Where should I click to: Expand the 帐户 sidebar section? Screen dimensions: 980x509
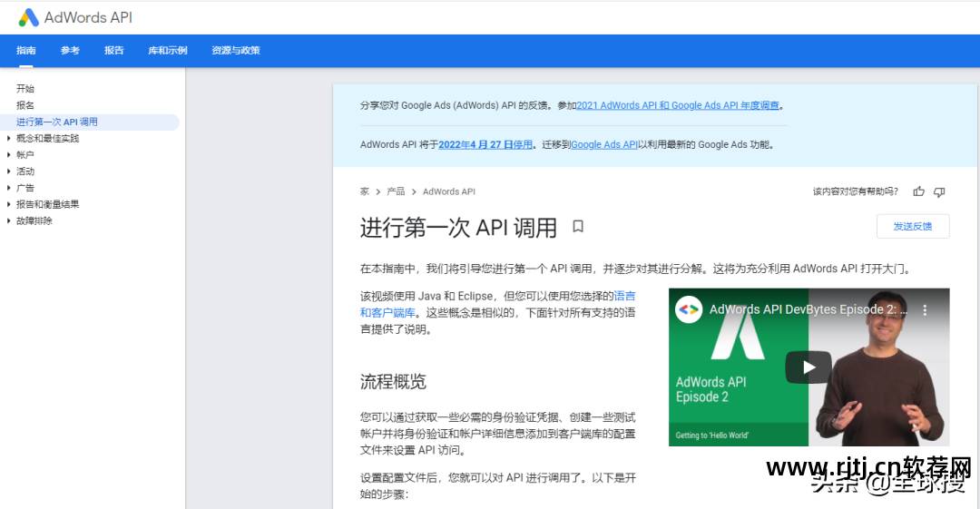pos(9,154)
